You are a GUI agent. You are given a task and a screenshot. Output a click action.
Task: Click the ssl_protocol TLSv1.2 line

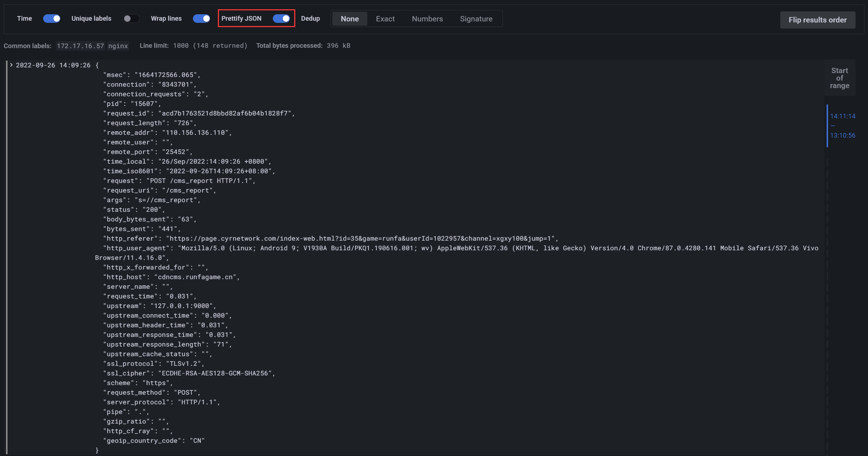coord(154,364)
